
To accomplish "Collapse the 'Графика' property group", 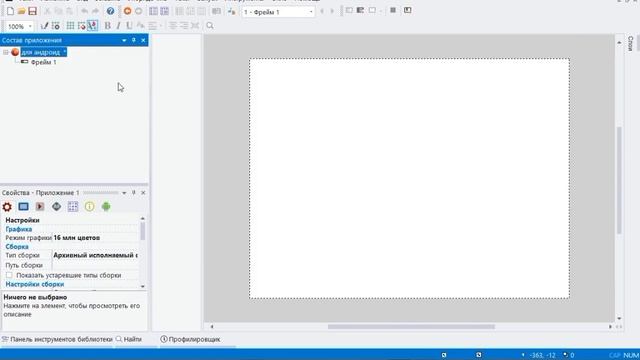I will tap(19, 229).
